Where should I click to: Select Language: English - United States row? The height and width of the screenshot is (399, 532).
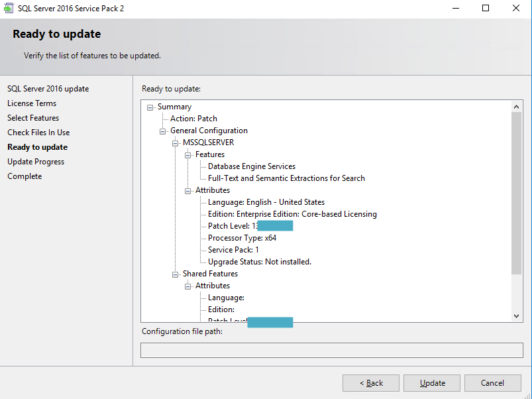tap(266, 202)
